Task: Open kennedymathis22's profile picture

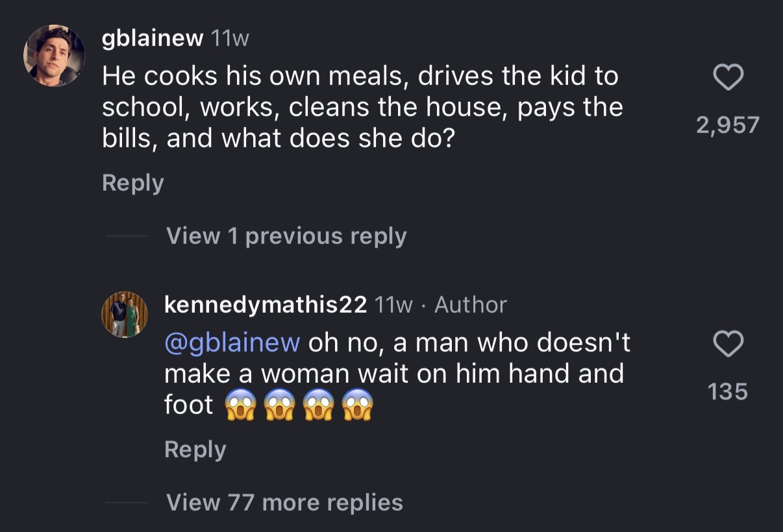Action: pos(124,314)
